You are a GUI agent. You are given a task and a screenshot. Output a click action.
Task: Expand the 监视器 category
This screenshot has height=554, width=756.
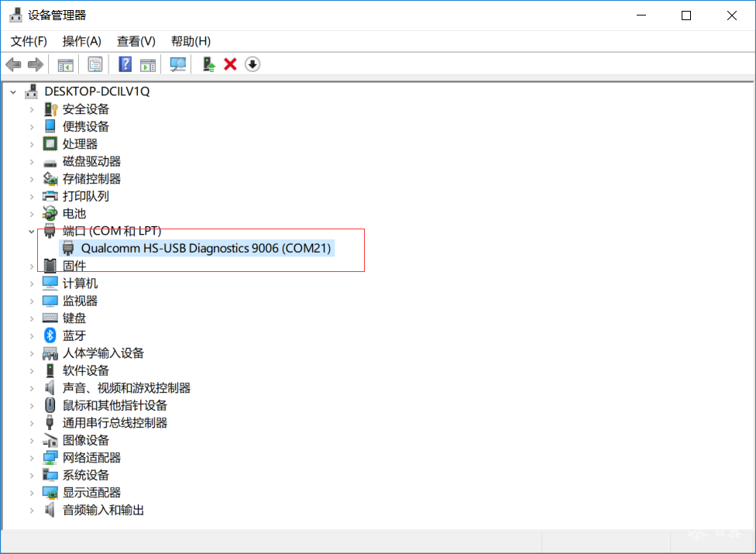(x=32, y=301)
